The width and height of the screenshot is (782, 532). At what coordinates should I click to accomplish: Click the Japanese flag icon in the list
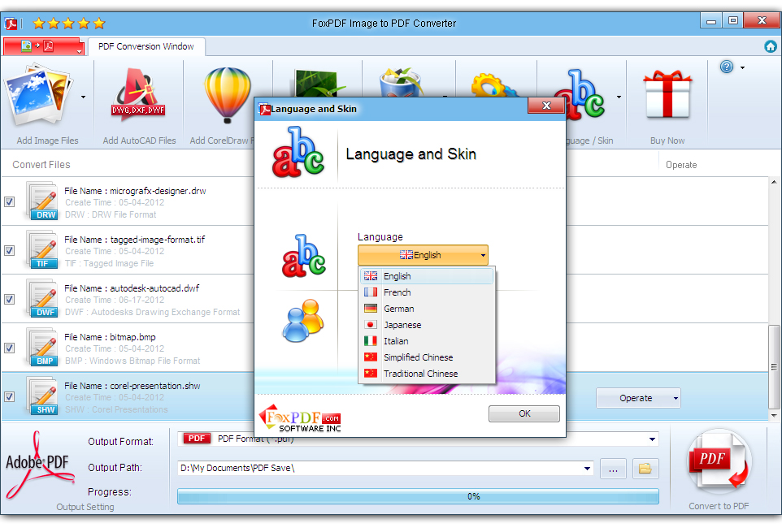tap(371, 325)
